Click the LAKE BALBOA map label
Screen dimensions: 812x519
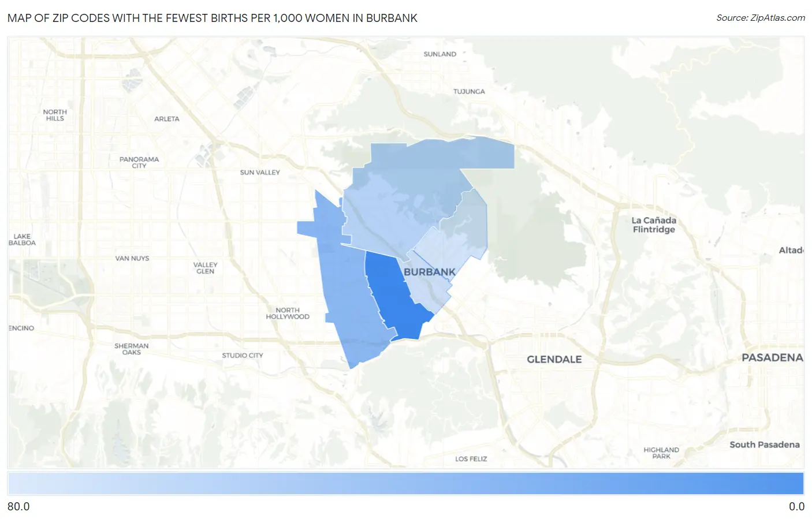(x=22, y=240)
